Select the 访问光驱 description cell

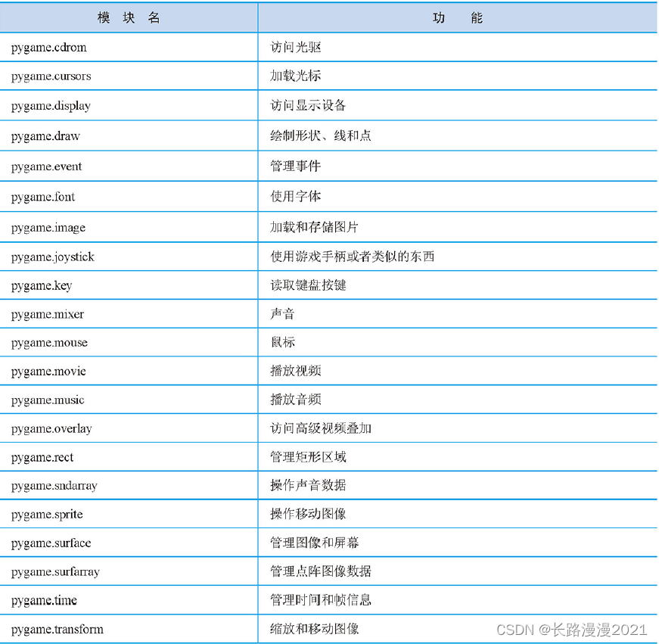[x=296, y=47]
